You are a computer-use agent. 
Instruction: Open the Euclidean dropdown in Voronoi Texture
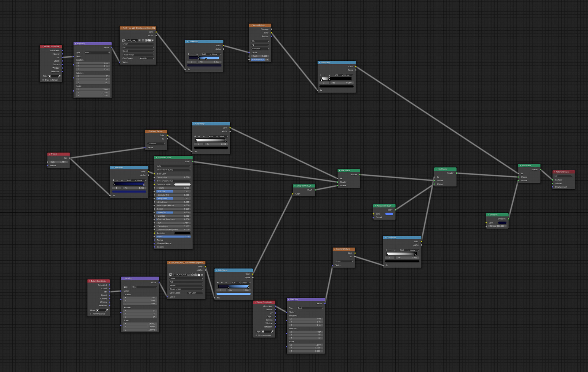click(x=260, y=49)
